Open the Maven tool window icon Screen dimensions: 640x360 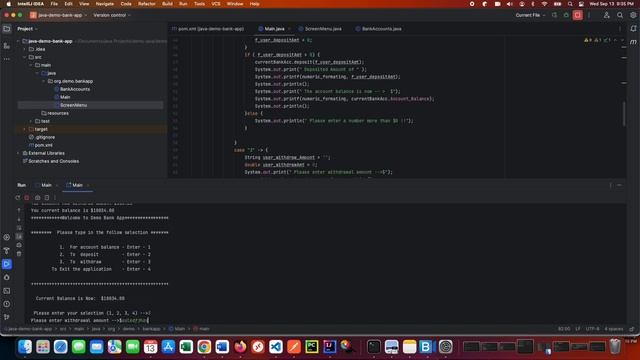633,42
